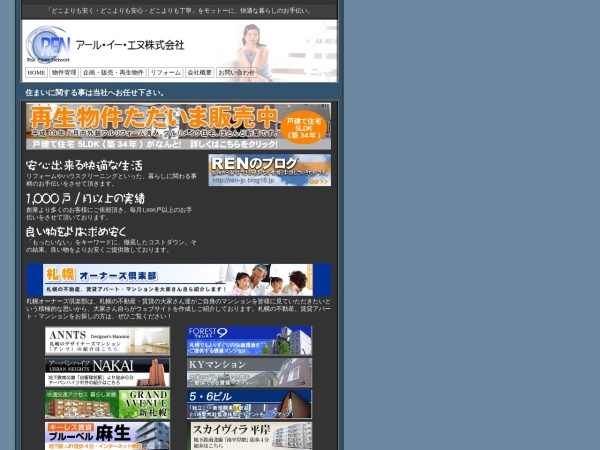
Task: Click the orange 戸建て住宅 5LDK badge
Action: pos(303,127)
